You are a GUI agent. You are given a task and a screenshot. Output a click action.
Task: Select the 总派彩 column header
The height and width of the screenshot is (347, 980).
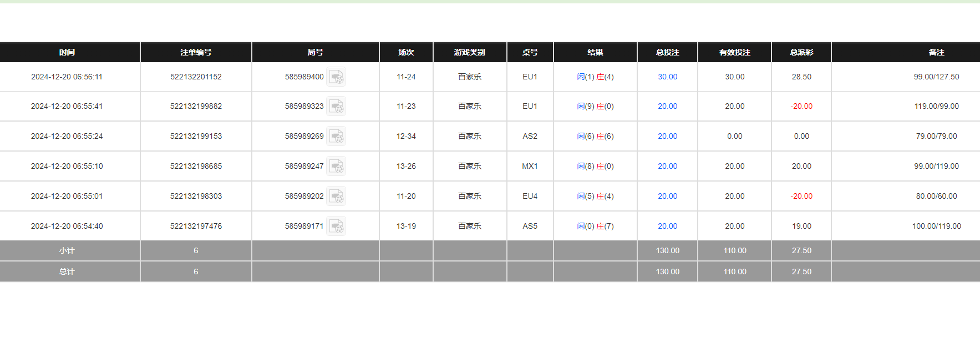pyautogui.click(x=801, y=52)
